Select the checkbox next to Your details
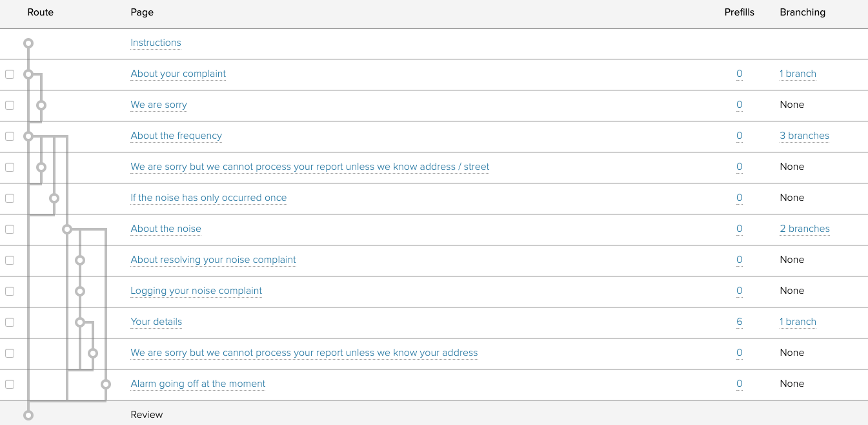Image resolution: width=868 pixels, height=425 pixels. (x=10, y=322)
